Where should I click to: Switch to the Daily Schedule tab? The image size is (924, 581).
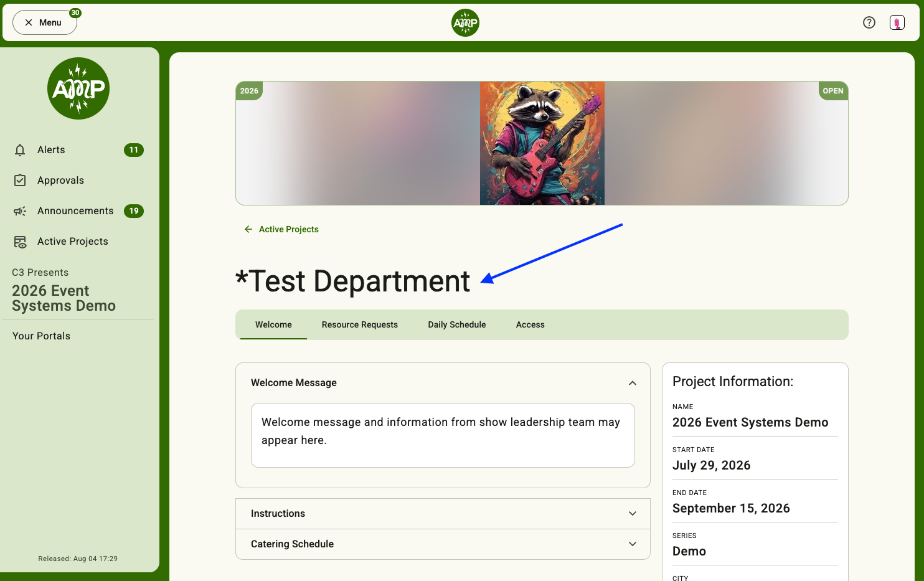[x=457, y=325]
